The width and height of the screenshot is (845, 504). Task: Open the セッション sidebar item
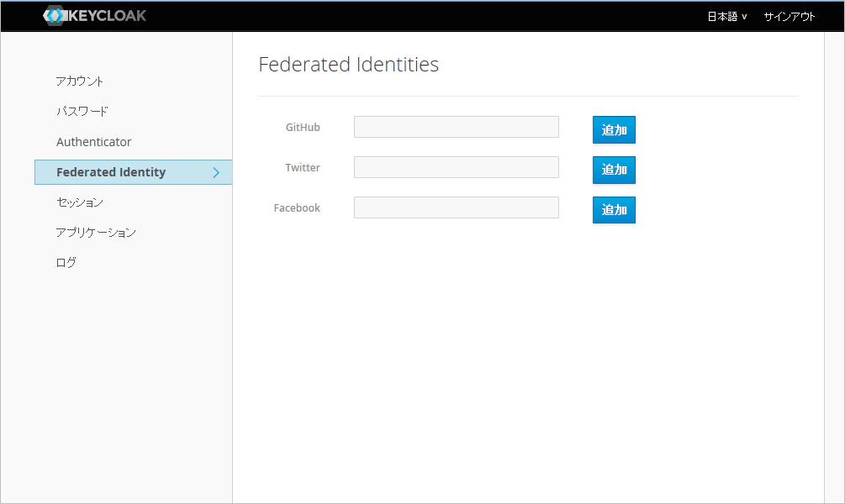[80, 202]
